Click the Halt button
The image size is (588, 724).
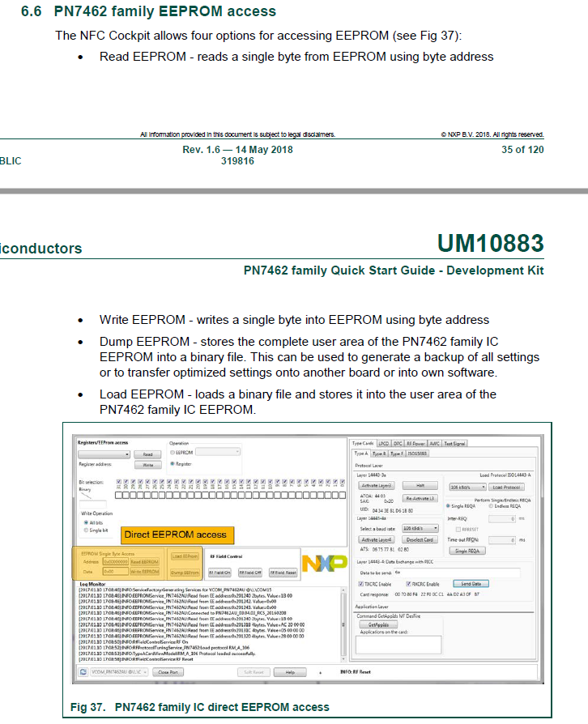tap(420, 486)
